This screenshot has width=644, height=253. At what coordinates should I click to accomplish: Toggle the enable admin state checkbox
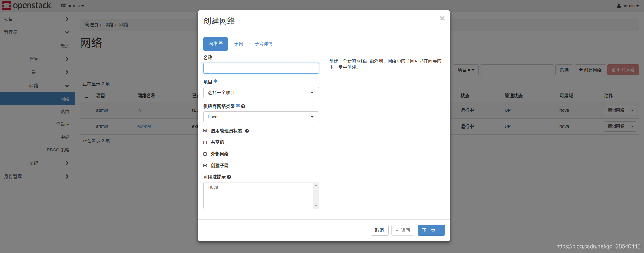pyautogui.click(x=205, y=131)
